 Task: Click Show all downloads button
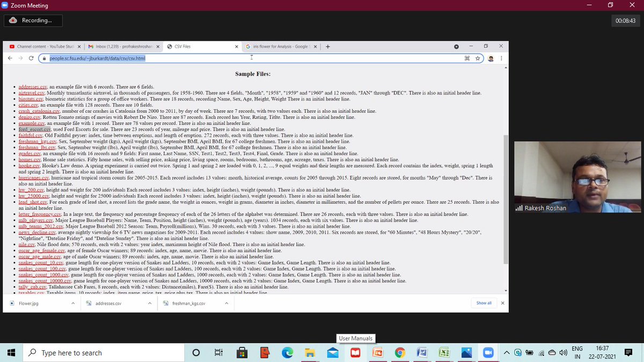point(484,303)
